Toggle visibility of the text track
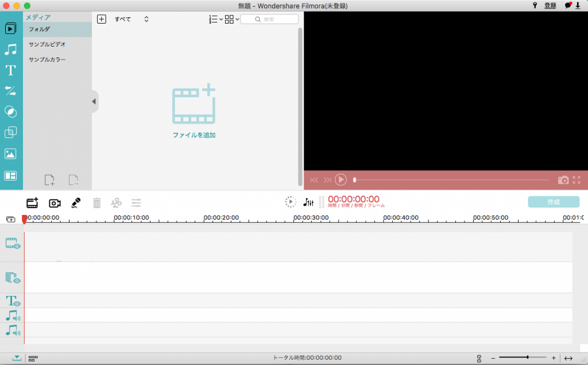The width and height of the screenshot is (588, 365). [18, 303]
